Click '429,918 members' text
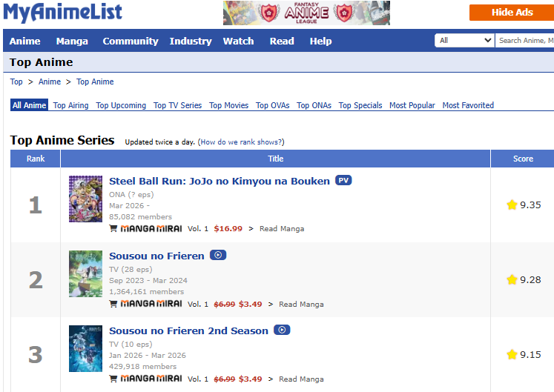The width and height of the screenshot is (554, 392). tap(142, 367)
